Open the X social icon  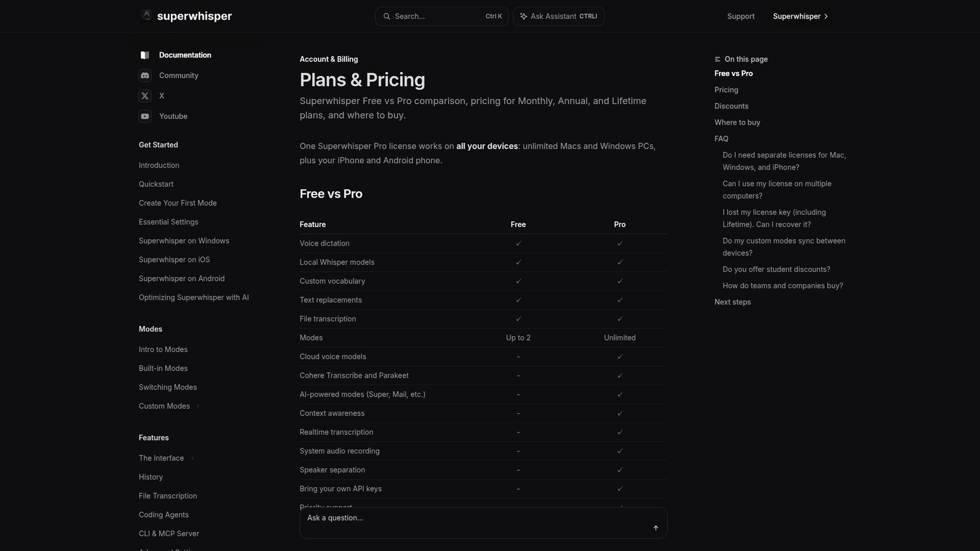[x=145, y=96]
